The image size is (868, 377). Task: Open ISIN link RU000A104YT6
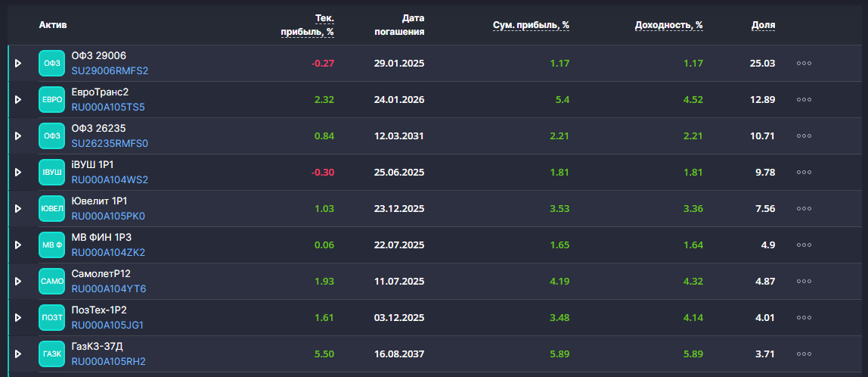coord(109,289)
